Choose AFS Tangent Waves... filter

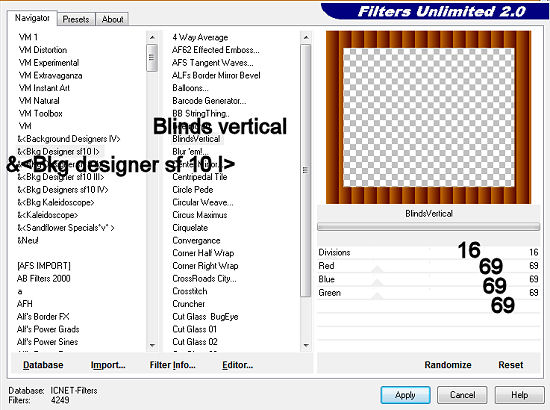(213, 62)
